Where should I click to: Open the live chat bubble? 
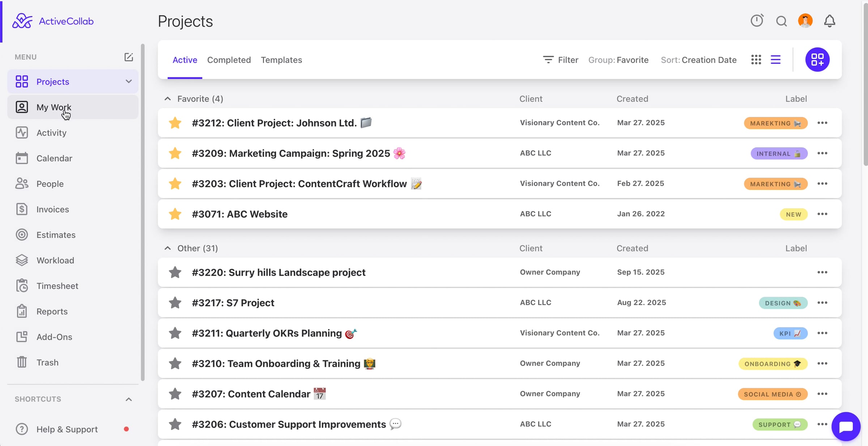[846, 426]
